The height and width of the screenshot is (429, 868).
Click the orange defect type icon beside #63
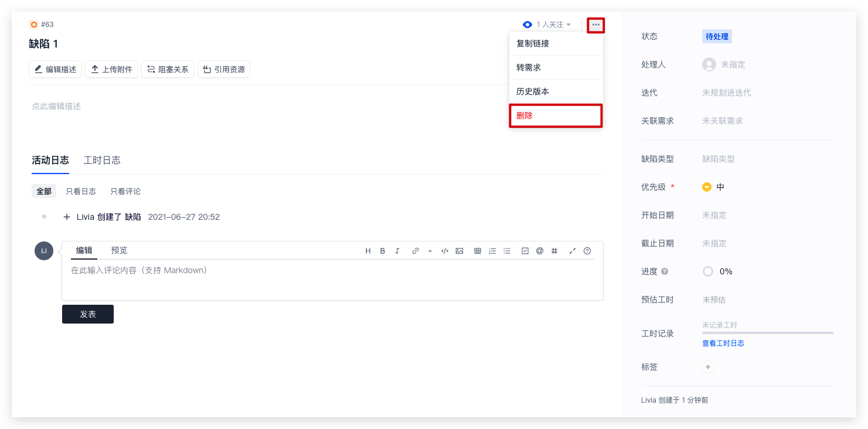point(33,25)
